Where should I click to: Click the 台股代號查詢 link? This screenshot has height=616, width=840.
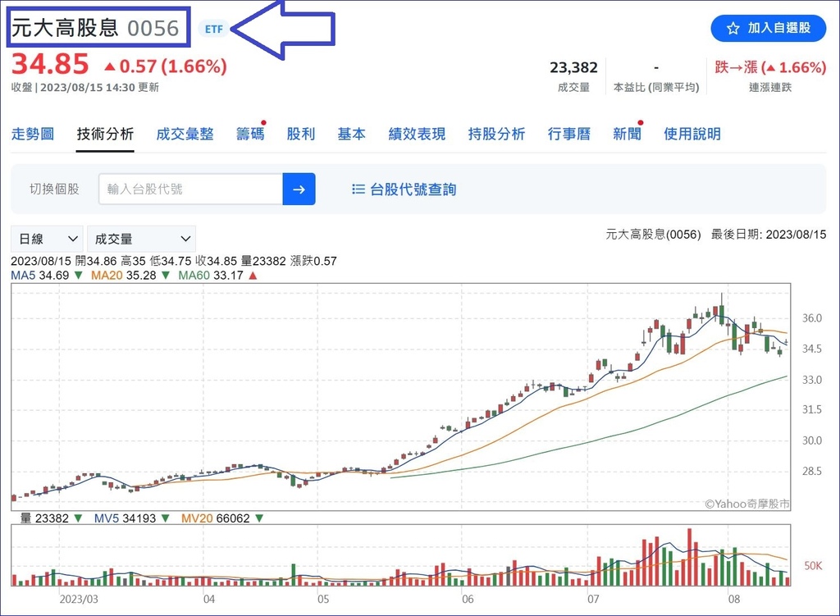coord(413,189)
